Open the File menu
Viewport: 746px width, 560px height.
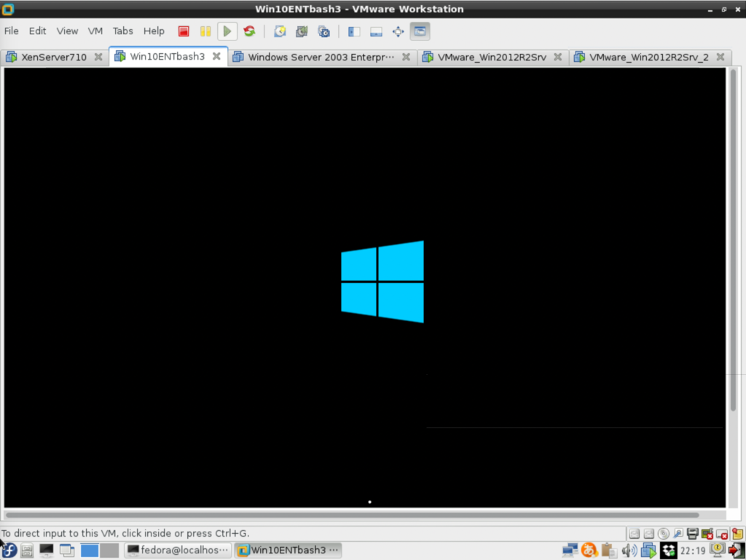click(x=12, y=31)
